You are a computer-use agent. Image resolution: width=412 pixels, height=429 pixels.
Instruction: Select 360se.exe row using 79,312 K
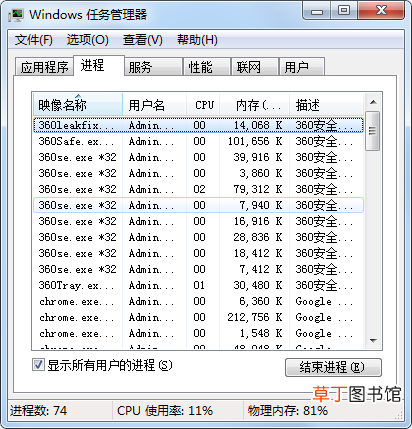pos(198,189)
